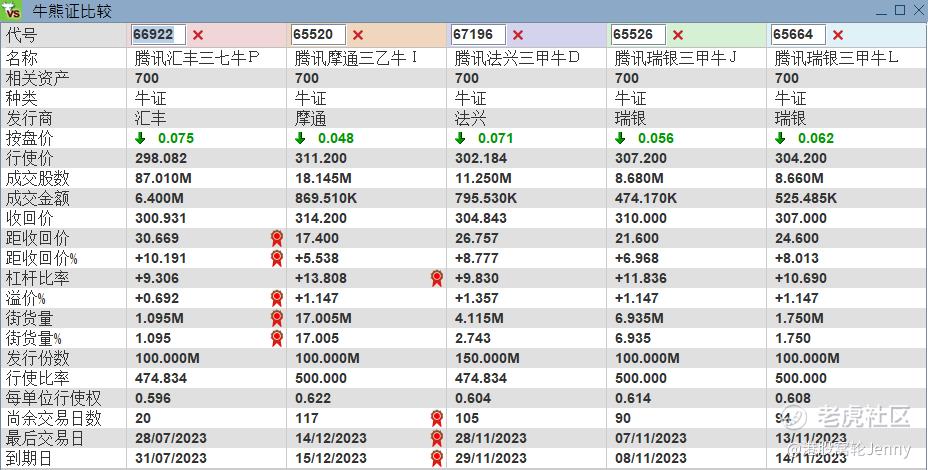Viewport: 928px width, 470px height.
Task: Click issuer cell 摩通
Action: [310, 118]
